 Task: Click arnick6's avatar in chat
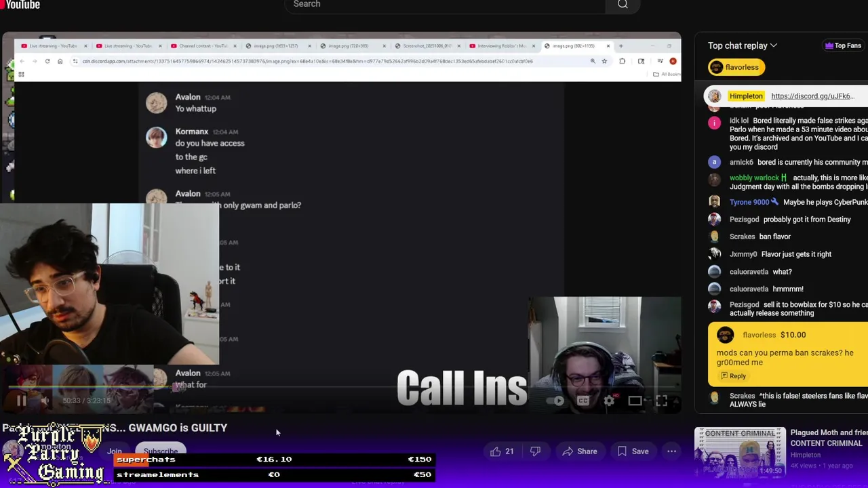click(714, 162)
